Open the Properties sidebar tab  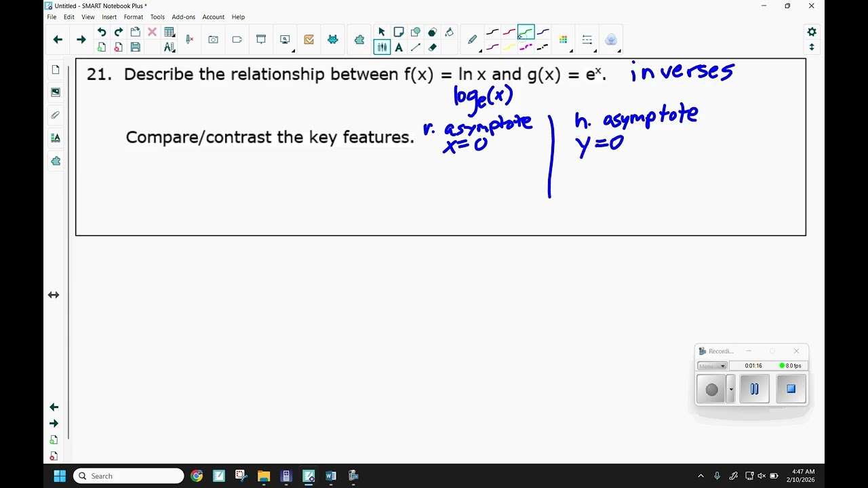tap(56, 138)
